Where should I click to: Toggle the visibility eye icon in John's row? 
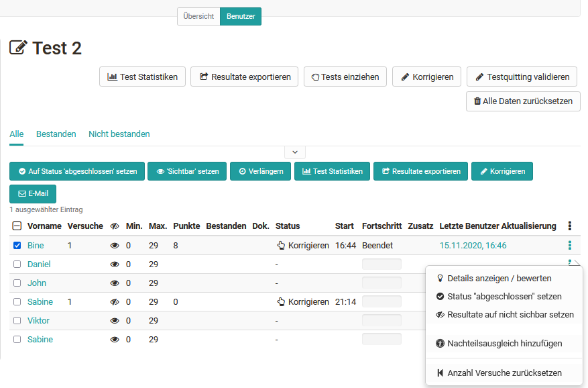coord(114,283)
